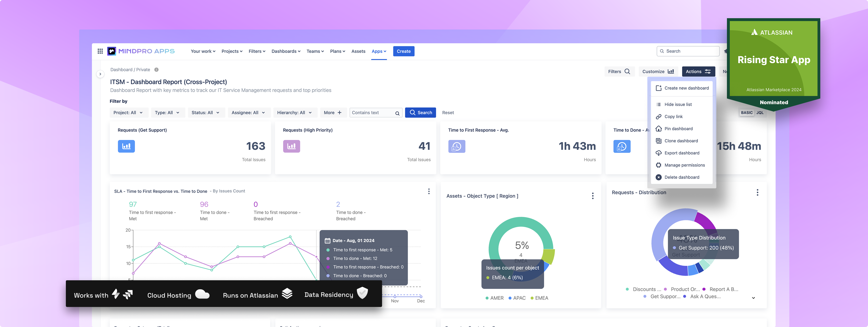This screenshot has width=868, height=327.
Task: Click the Time to Done clock icon
Action: coord(622,146)
